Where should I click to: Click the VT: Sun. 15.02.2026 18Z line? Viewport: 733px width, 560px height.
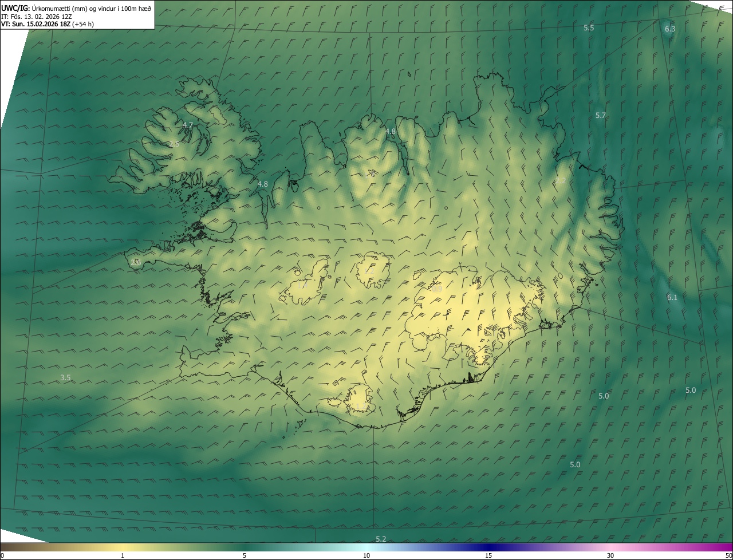click(x=48, y=24)
